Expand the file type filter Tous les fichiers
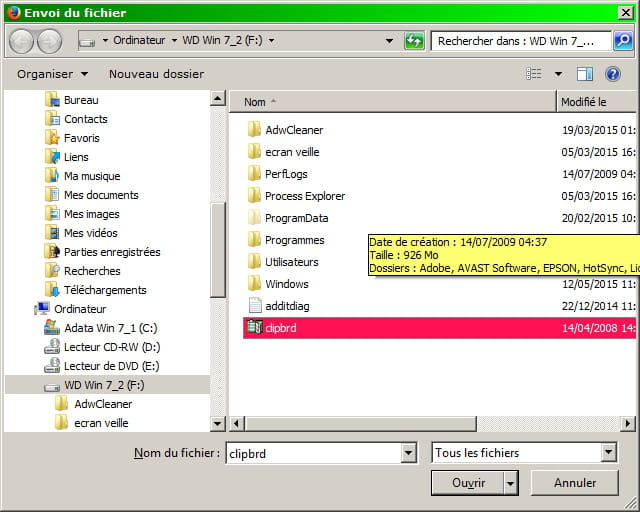The height and width of the screenshot is (512, 640). point(608,453)
